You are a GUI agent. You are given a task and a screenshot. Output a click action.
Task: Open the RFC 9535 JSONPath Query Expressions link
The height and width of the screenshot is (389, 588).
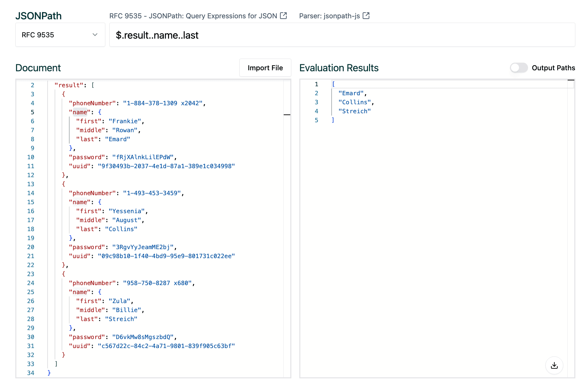click(193, 16)
